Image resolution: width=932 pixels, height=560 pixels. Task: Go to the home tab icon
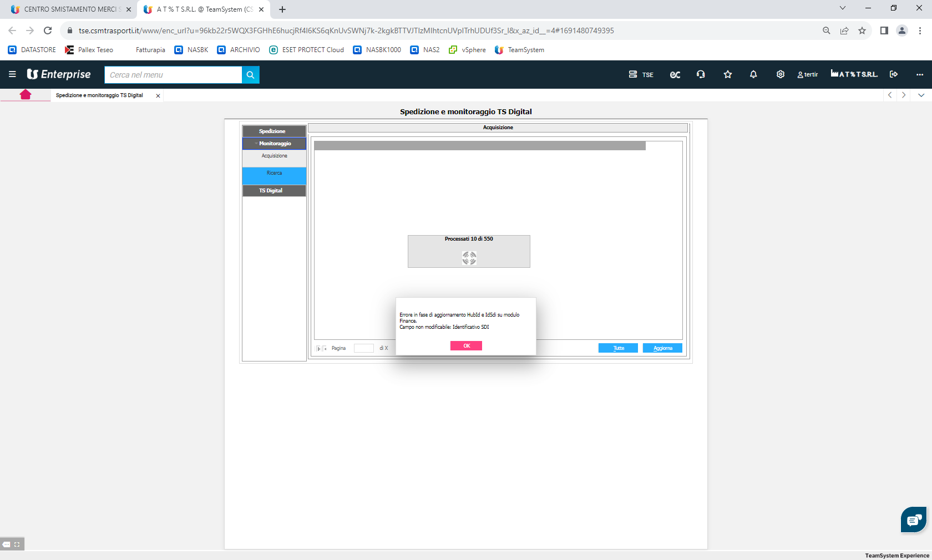click(x=26, y=95)
